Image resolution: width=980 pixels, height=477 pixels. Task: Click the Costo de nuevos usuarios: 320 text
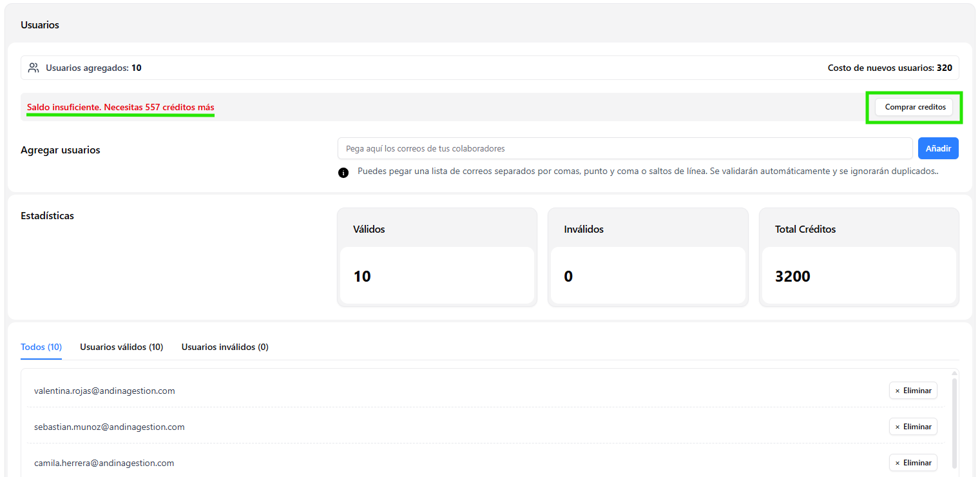coord(890,68)
